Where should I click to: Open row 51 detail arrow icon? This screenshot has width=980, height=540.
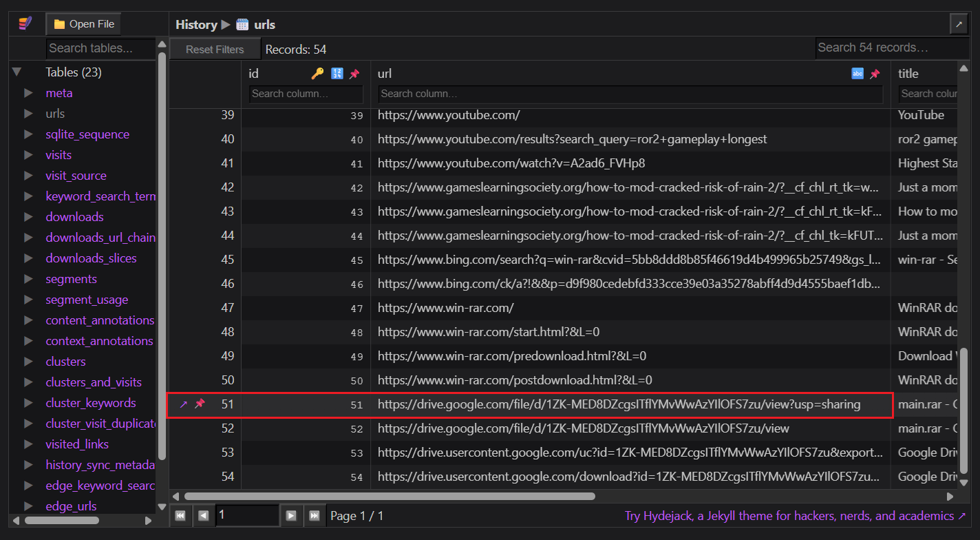point(183,404)
